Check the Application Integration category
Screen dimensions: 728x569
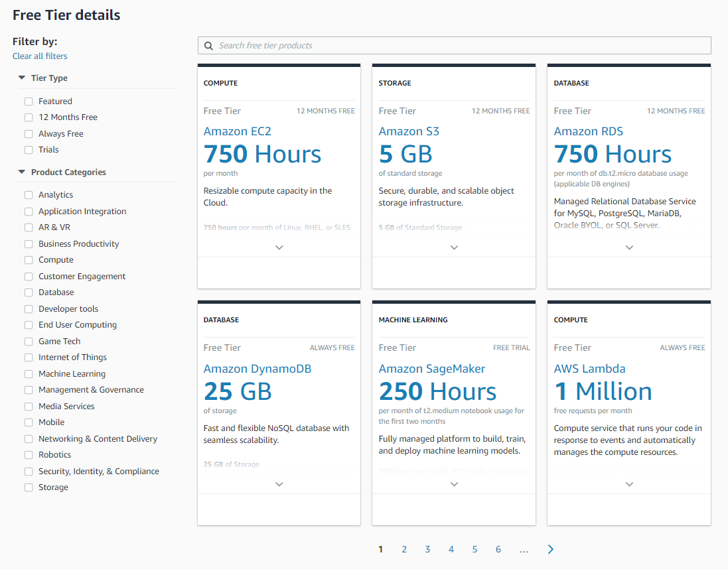pos(29,211)
